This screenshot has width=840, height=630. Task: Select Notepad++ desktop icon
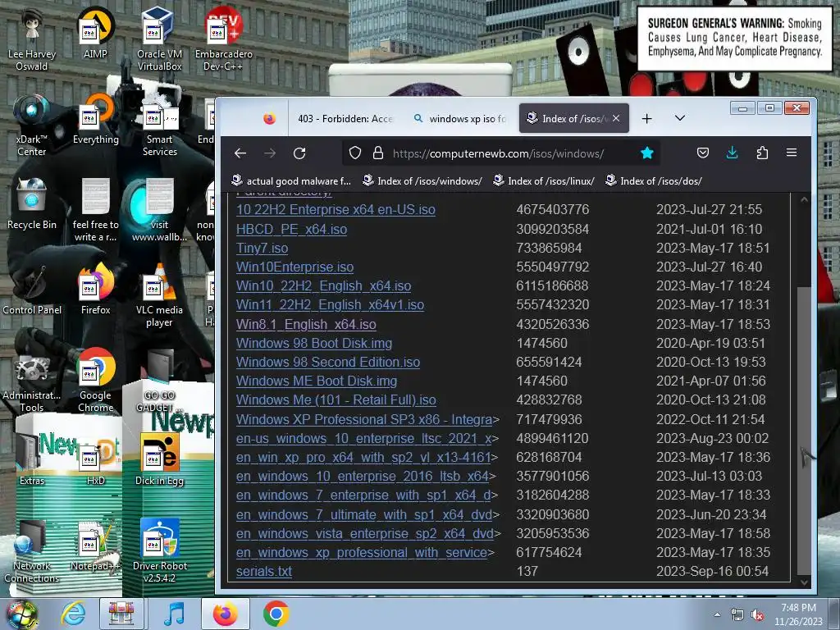pyautogui.click(x=95, y=545)
